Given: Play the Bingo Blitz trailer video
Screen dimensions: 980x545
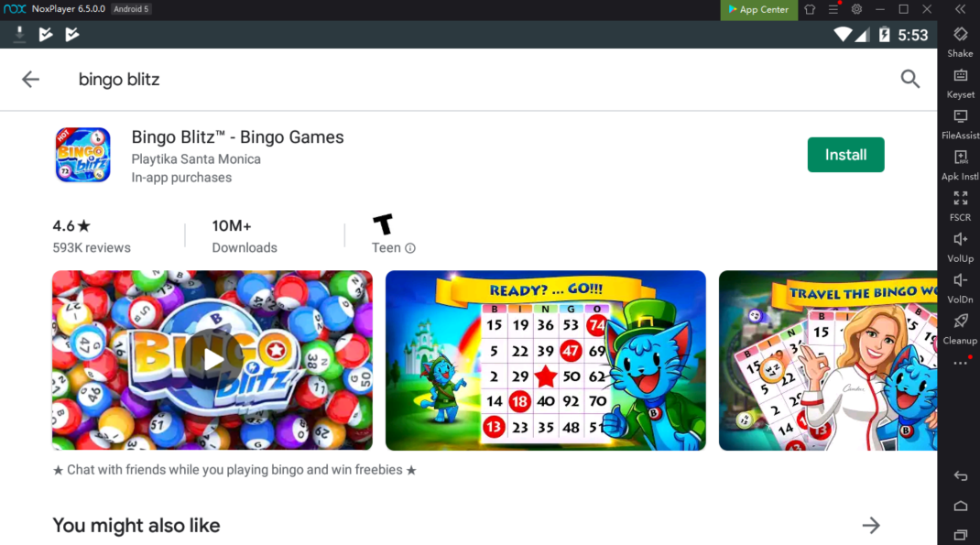Looking at the screenshot, I should click(212, 360).
